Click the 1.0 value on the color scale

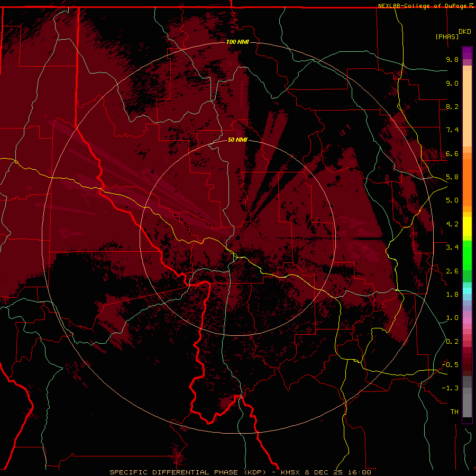click(x=452, y=318)
